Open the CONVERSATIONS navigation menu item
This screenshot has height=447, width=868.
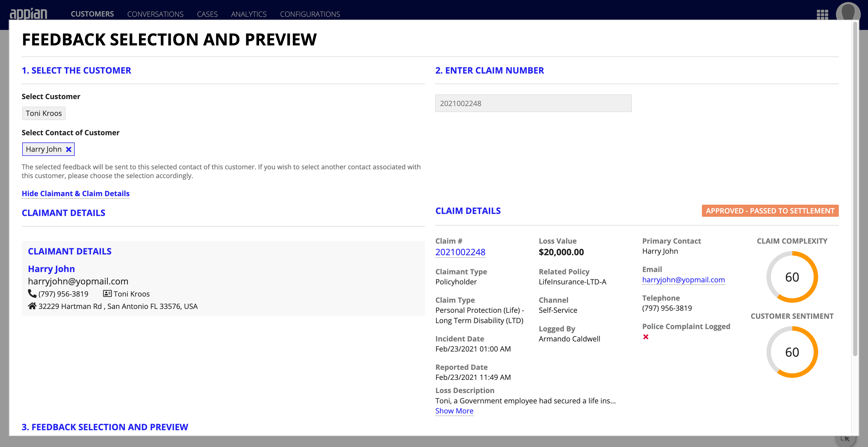coord(155,13)
